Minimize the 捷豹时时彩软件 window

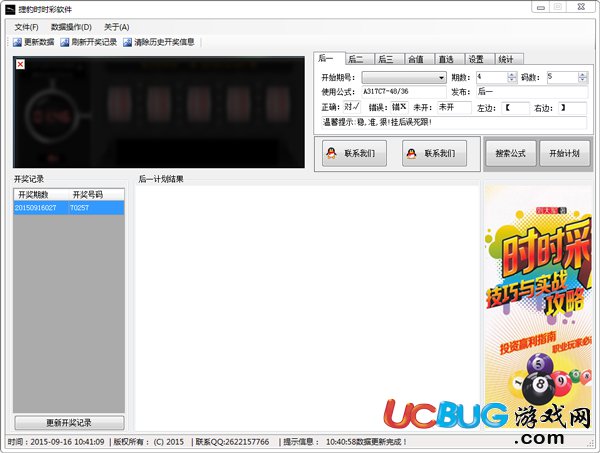(x=541, y=7)
